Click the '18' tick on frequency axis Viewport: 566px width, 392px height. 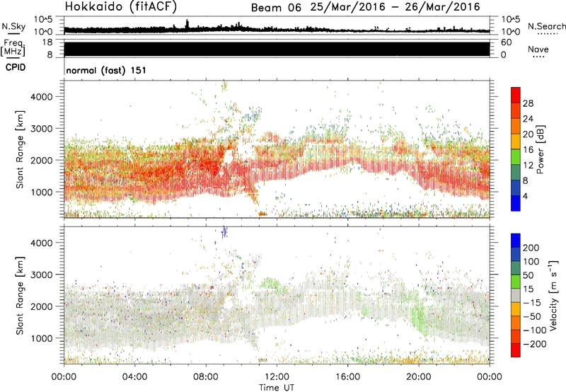point(48,42)
